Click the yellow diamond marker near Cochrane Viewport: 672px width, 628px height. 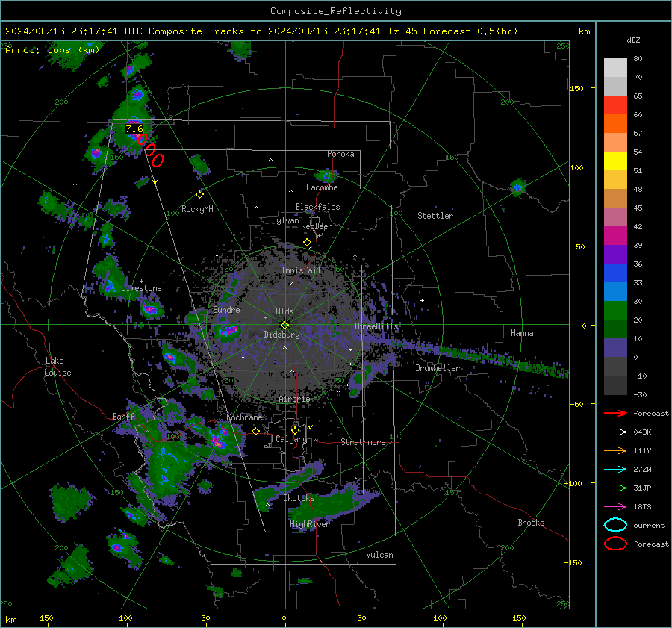coord(255,431)
